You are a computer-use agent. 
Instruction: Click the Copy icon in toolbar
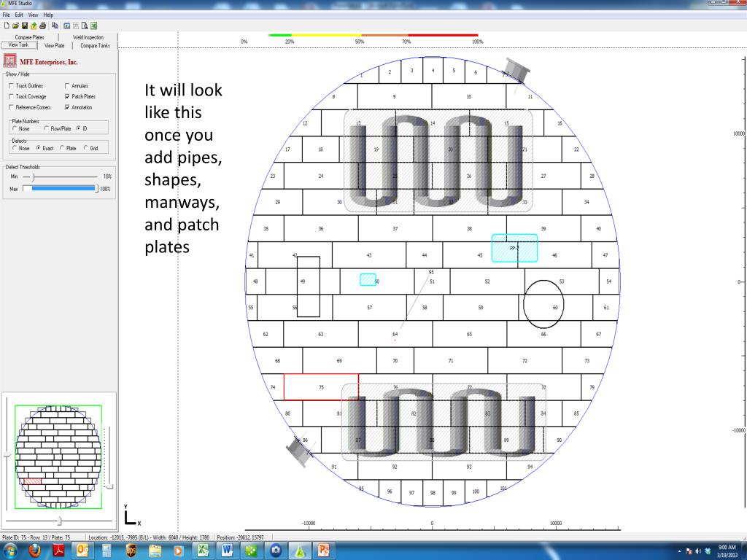coord(56,25)
